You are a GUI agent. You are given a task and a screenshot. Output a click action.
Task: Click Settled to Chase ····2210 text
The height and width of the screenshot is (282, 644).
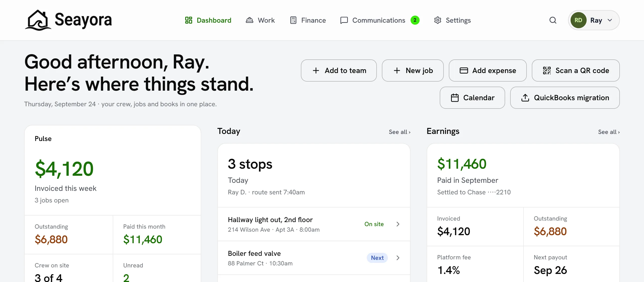pos(474,192)
